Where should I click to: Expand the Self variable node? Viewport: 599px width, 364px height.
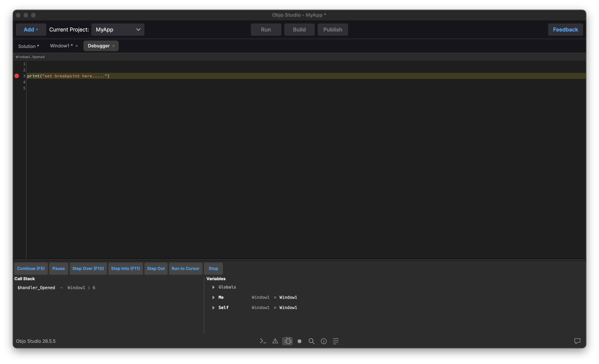coord(213,308)
